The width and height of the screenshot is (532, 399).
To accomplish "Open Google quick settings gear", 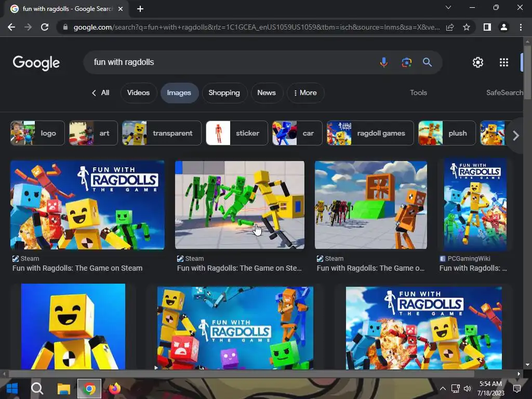I will click(478, 62).
